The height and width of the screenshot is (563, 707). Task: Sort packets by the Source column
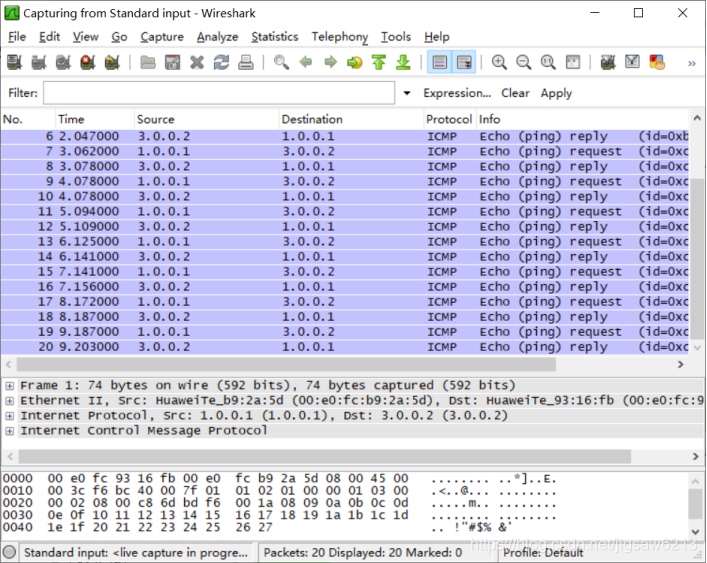coord(207,119)
